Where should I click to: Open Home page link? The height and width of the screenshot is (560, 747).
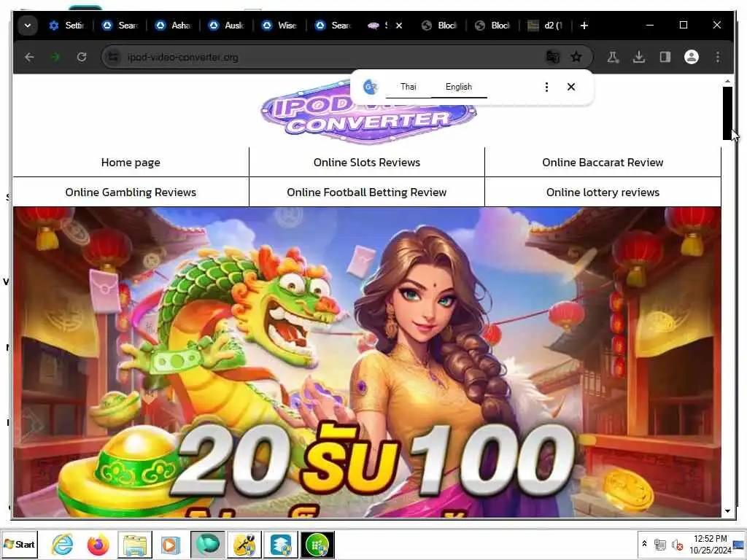coord(131,163)
